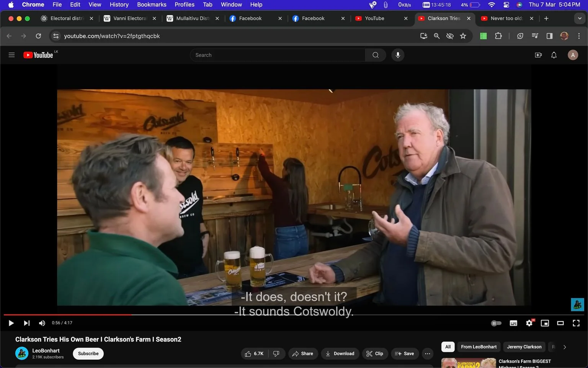Open YouTube notifications bell

click(x=554, y=55)
